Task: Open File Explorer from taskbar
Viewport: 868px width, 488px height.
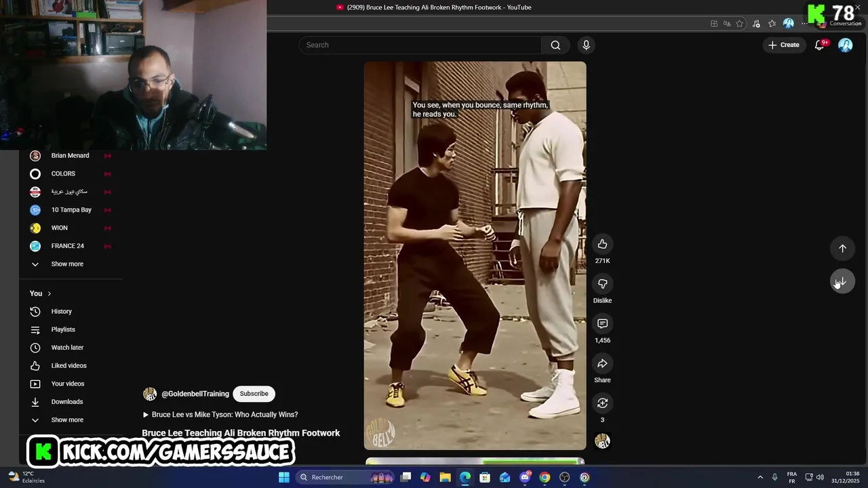Action: 445,477
